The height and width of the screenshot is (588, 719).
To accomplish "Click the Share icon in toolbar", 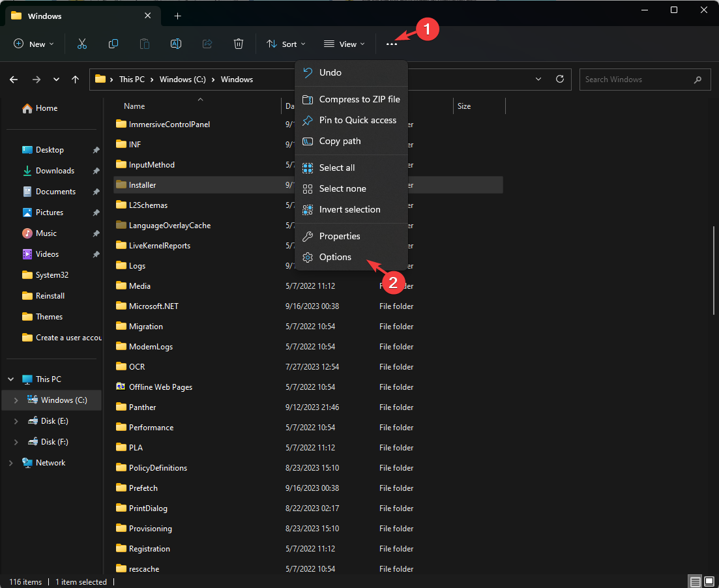I will pyautogui.click(x=207, y=44).
